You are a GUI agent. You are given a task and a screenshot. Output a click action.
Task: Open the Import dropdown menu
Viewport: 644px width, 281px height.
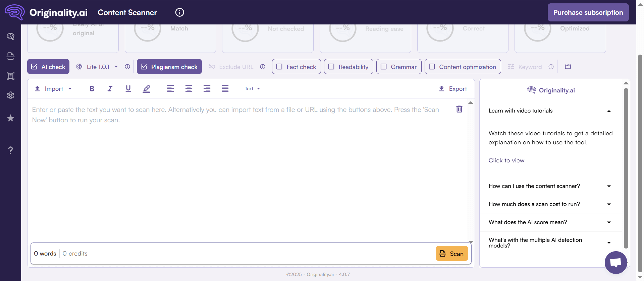(x=54, y=89)
